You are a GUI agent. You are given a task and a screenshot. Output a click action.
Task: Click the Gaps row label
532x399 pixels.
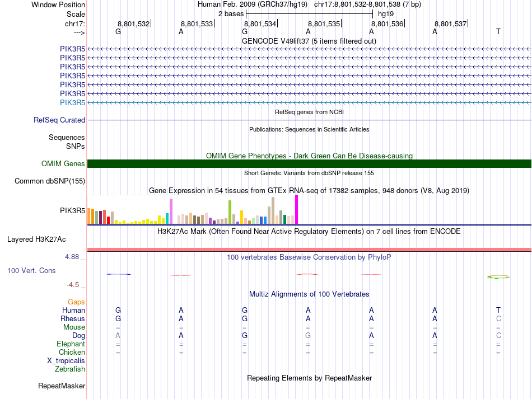pos(76,302)
